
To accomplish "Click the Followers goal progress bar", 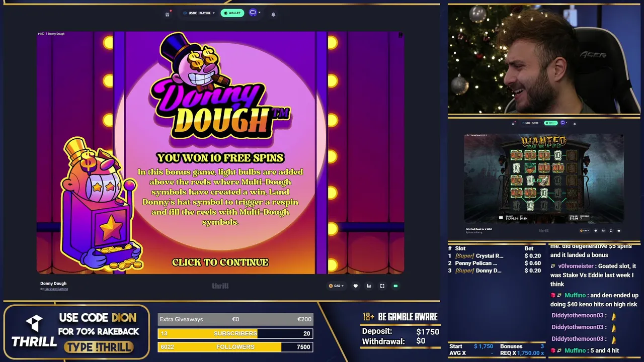I will (235, 347).
